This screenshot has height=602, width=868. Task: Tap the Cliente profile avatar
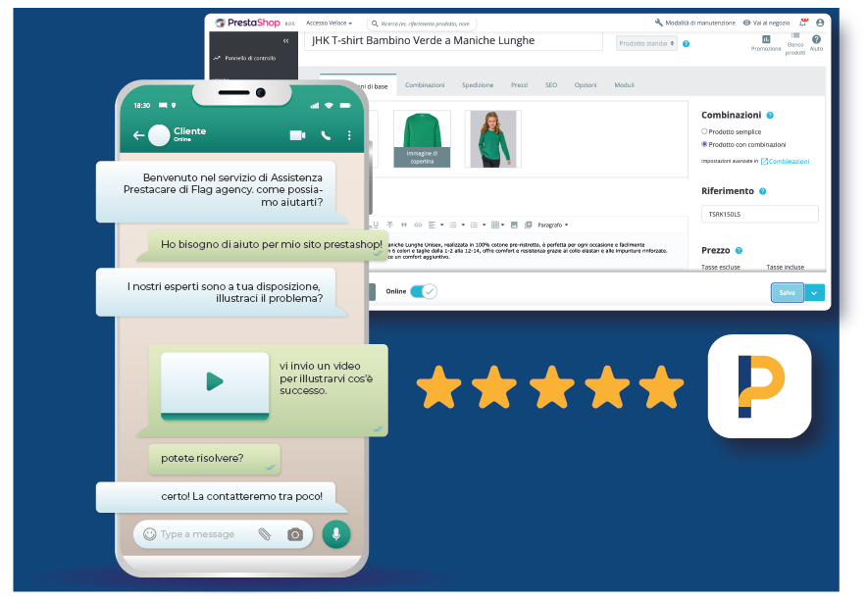click(159, 135)
